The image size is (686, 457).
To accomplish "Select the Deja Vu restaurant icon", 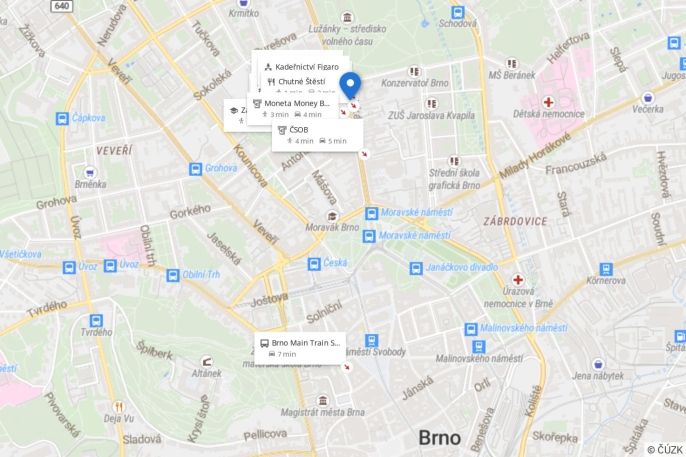I will coord(118,407).
